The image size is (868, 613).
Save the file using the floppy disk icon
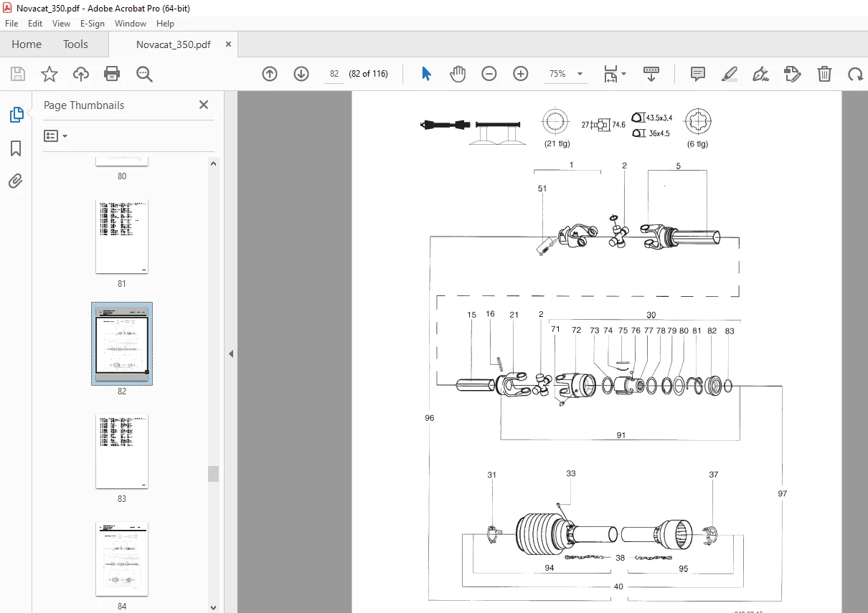pos(18,74)
